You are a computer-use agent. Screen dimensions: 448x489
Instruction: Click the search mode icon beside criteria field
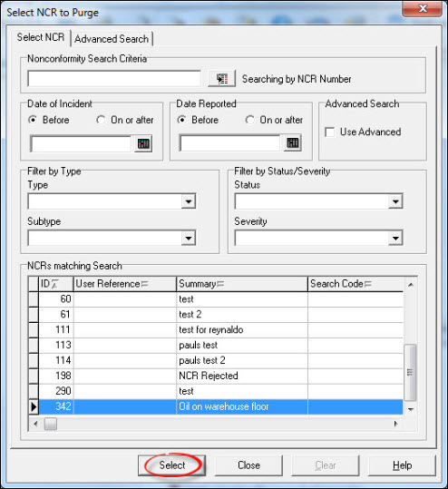click(221, 79)
